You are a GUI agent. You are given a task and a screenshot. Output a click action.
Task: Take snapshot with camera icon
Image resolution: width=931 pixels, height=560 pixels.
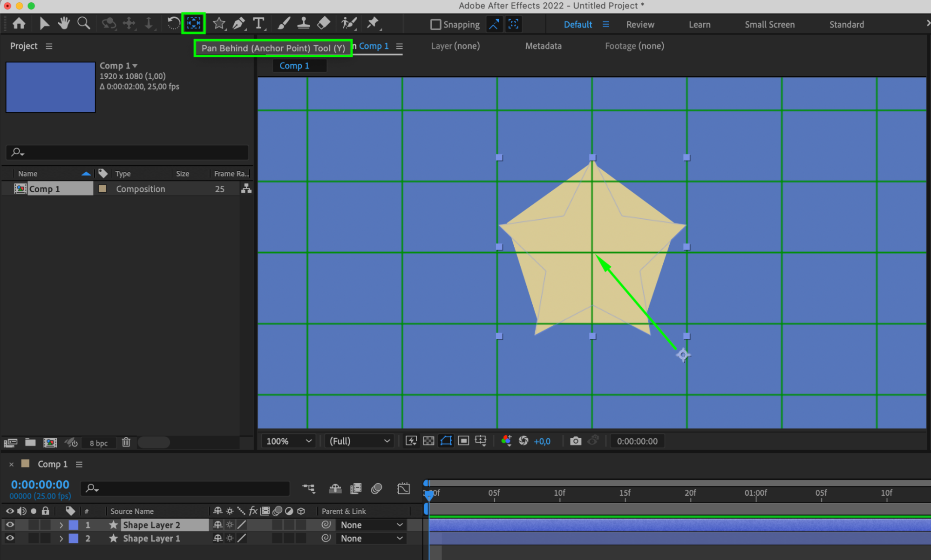tap(576, 441)
